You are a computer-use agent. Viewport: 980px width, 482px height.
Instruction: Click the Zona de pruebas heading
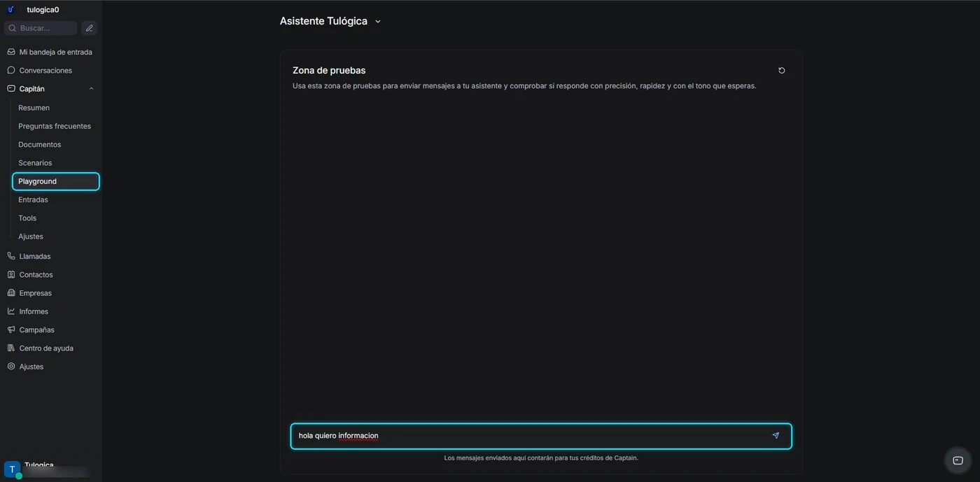click(x=329, y=70)
